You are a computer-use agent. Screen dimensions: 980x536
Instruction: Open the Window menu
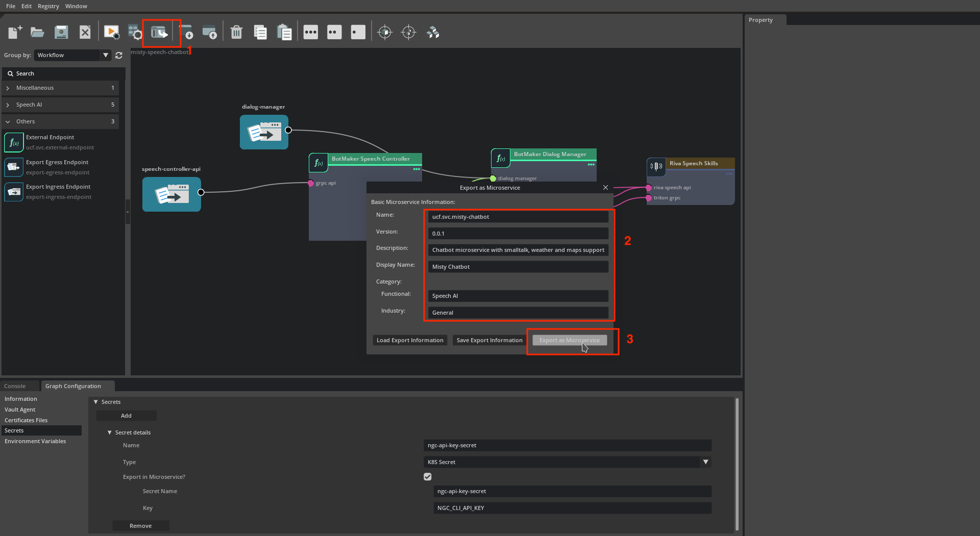[x=76, y=6]
